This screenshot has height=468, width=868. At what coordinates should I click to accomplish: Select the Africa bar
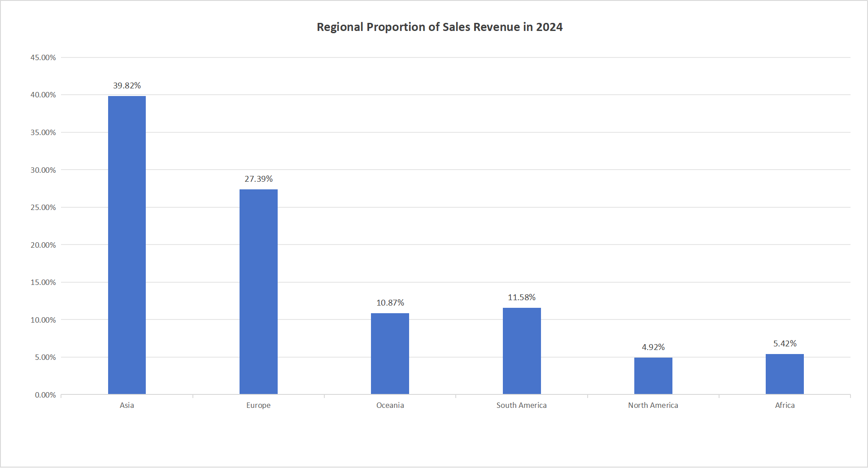pos(785,374)
